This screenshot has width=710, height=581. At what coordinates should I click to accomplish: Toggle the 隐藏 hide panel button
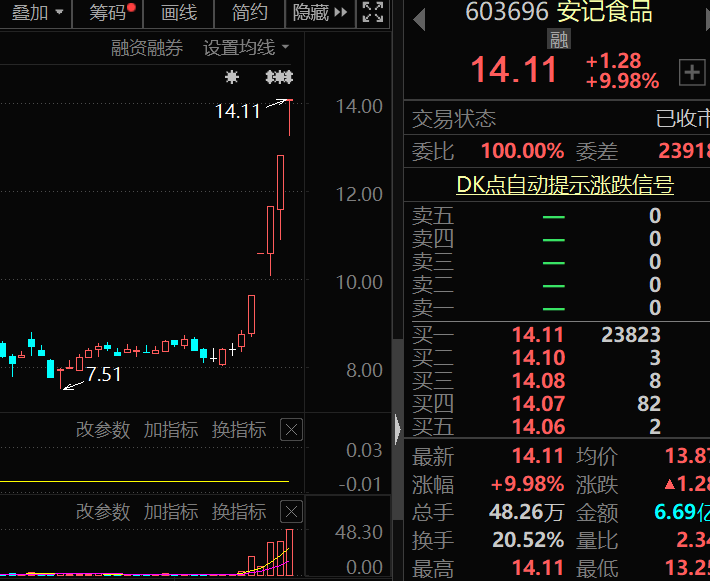(320, 13)
